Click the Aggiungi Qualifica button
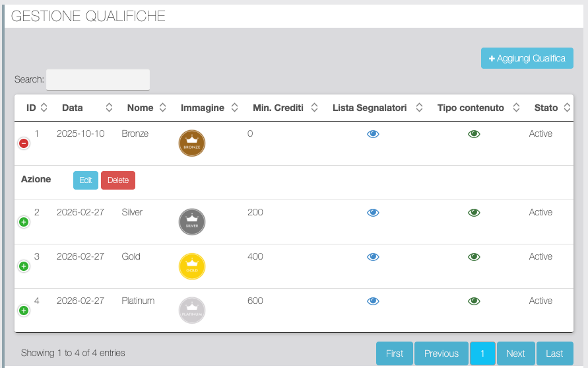Image resolution: width=588 pixels, height=368 pixels. click(527, 58)
